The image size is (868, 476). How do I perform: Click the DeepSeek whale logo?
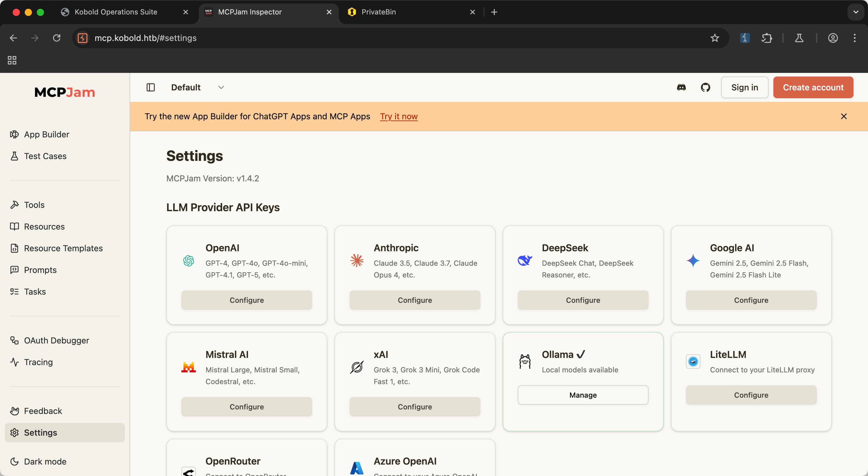(x=525, y=261)
